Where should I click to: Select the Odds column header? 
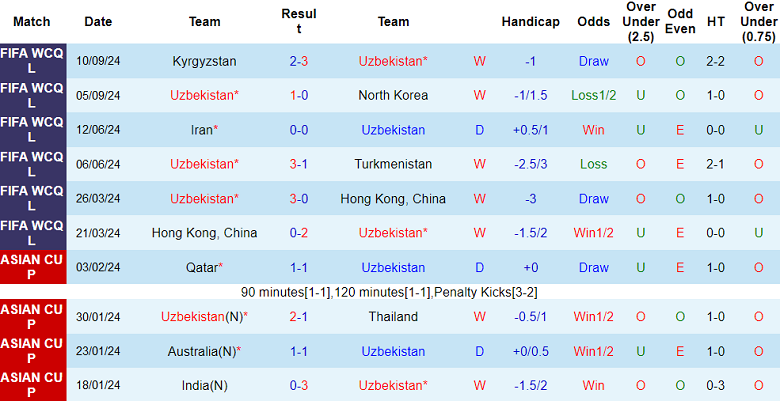(593, 22)
